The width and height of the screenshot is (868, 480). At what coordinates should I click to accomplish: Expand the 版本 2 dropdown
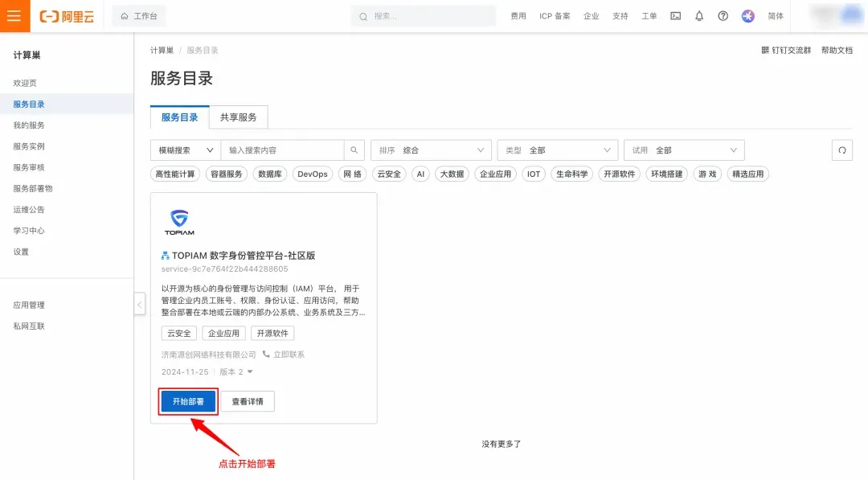[x=236, y=372]
